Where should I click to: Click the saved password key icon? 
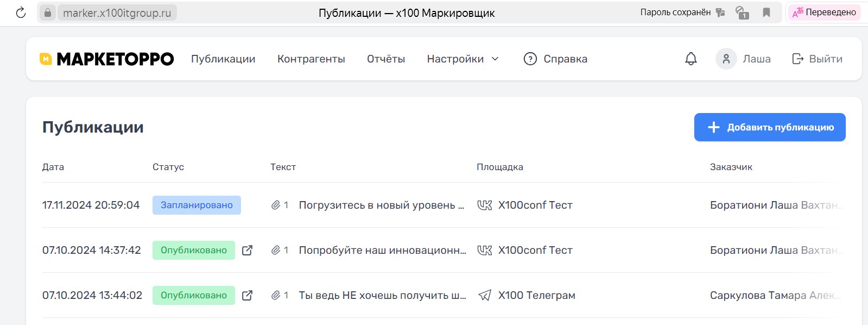tap(720, 12)
